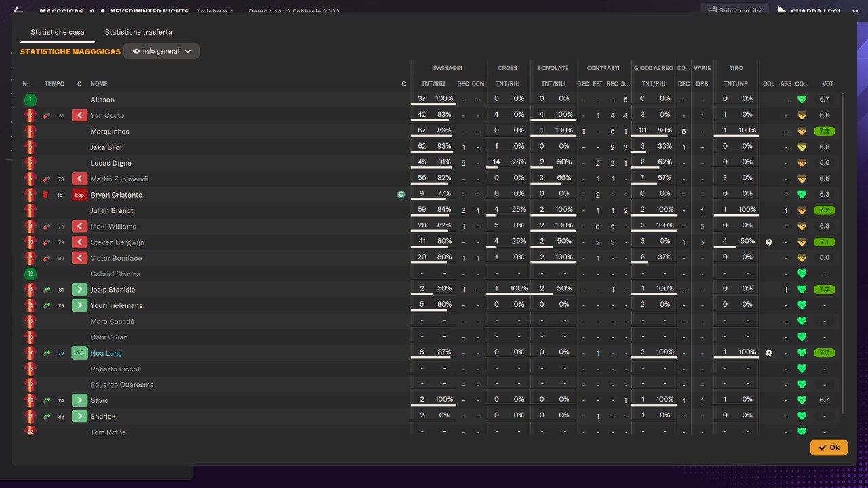Sort by the TEMPO column header
The image size is (868, 488).
pos(54,84)
